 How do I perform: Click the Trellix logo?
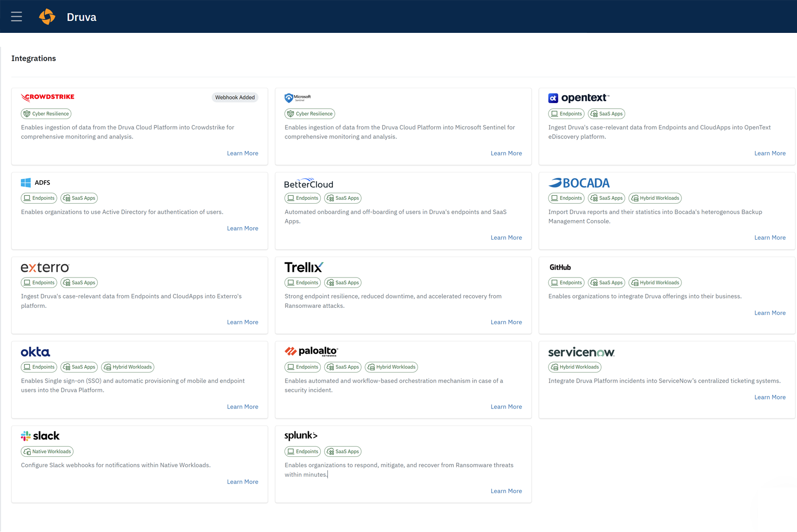point(304,267)
